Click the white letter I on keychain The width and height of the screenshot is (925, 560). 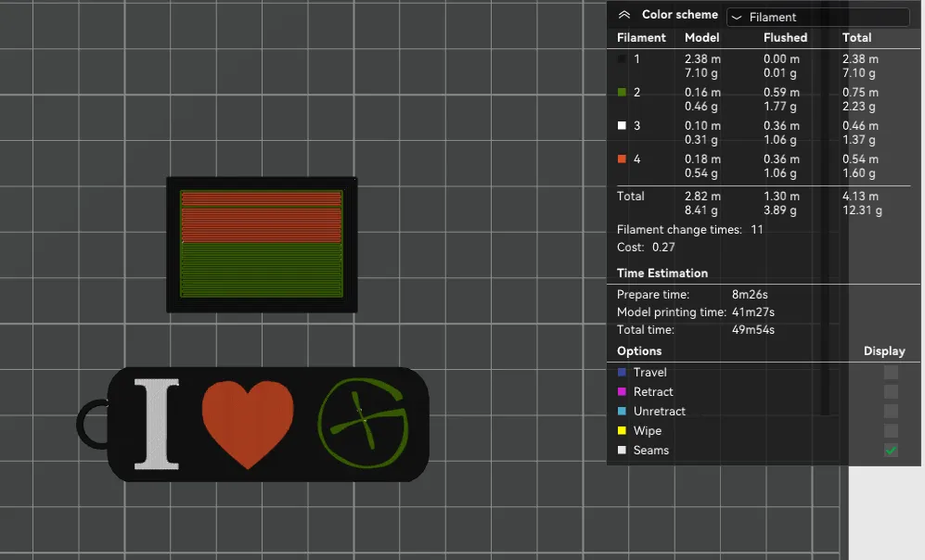pos(156,425)
